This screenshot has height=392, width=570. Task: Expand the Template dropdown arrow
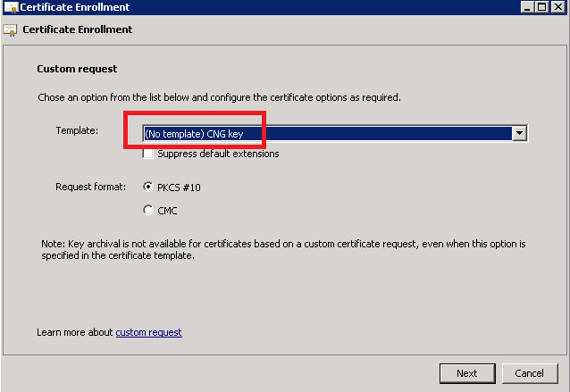(519, 133)
